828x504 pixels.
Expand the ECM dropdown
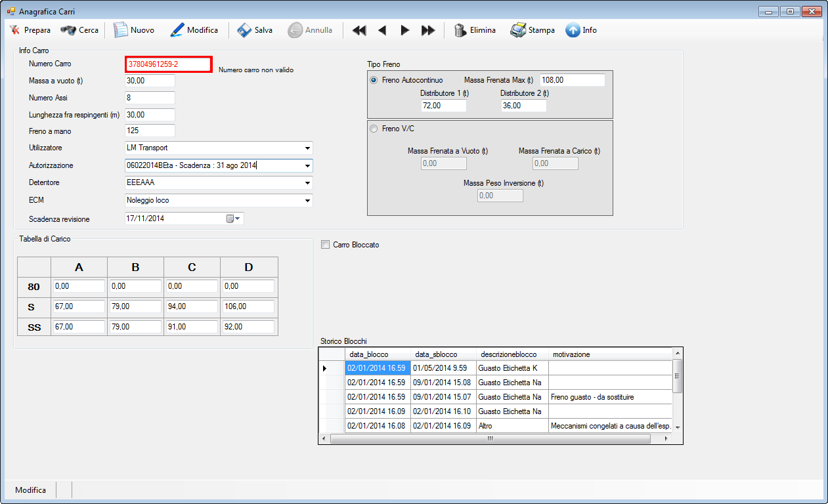[307, 200]
